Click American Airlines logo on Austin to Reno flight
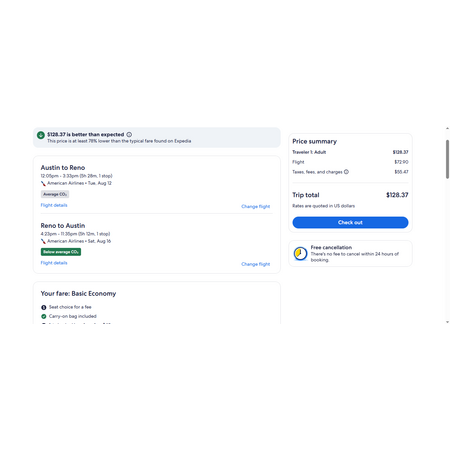The height and width of the screenshot is (450, 450). click(43, 183)
